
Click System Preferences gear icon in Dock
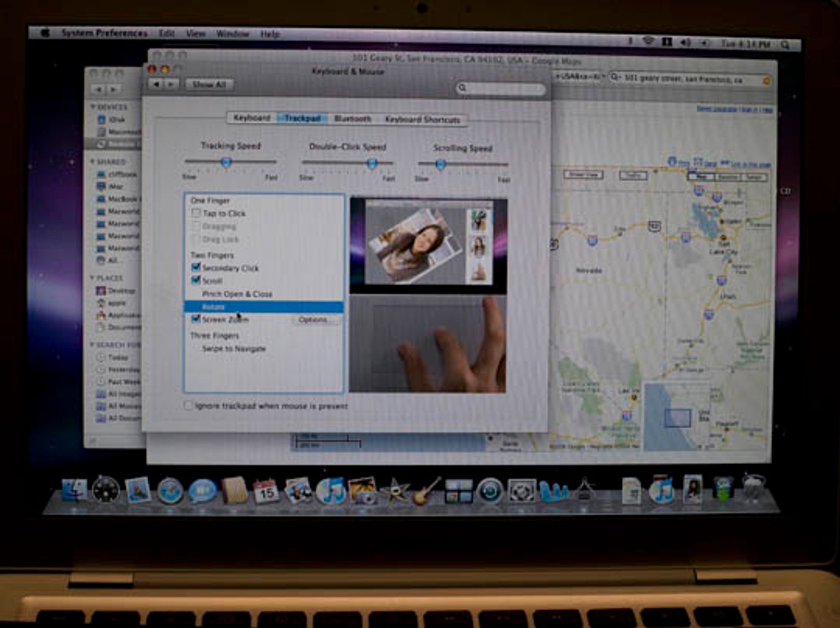522,490
